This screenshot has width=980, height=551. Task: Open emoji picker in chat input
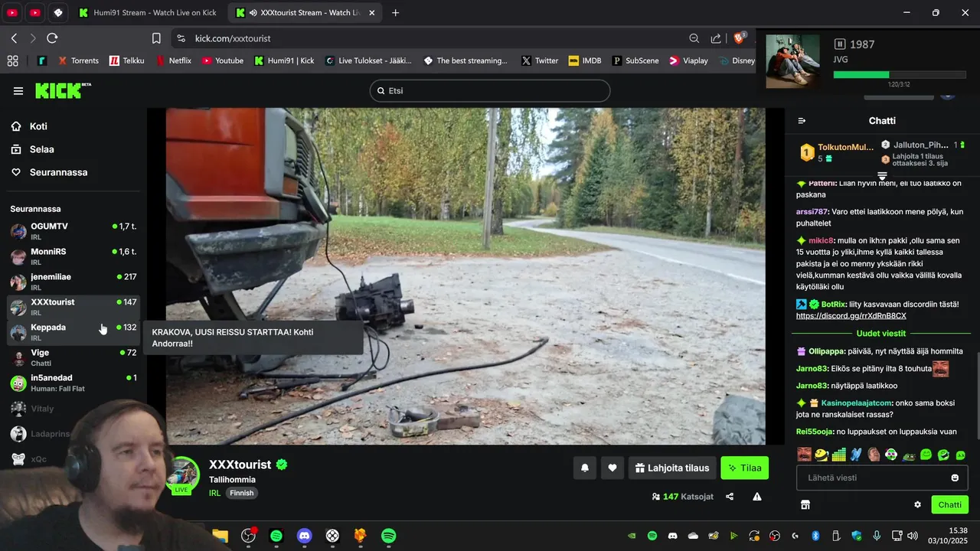coord(955,478)
